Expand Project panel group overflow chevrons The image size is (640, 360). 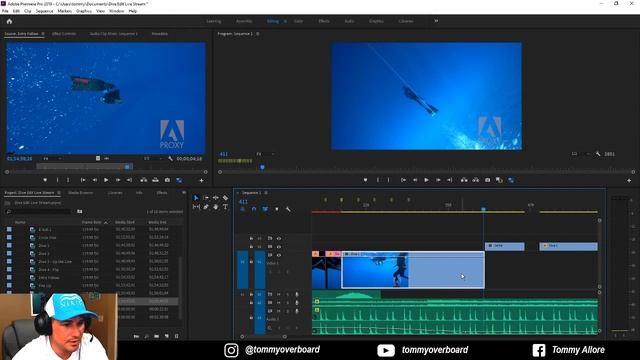pos(184,192)
